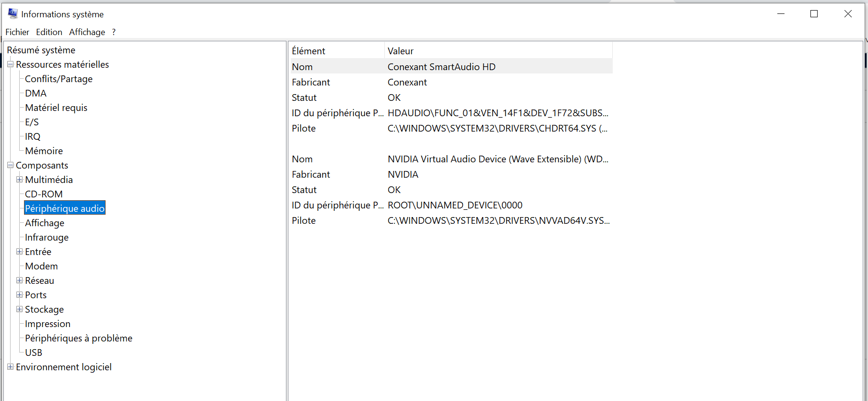The width and height of the screenshot is (868, 401).
Task: Select Multimédia tree item
Action: pos(49,180)
